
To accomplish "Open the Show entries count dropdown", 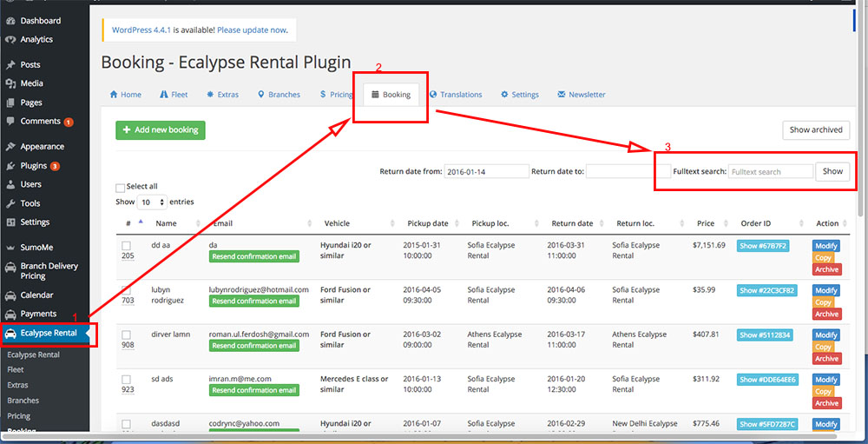I will (x=152, y=202).
